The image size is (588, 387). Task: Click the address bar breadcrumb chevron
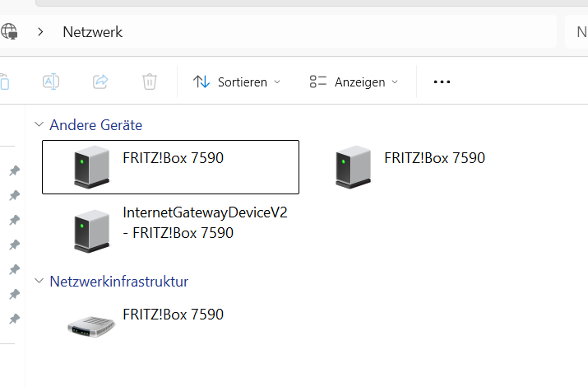click(x=40, y=32)
